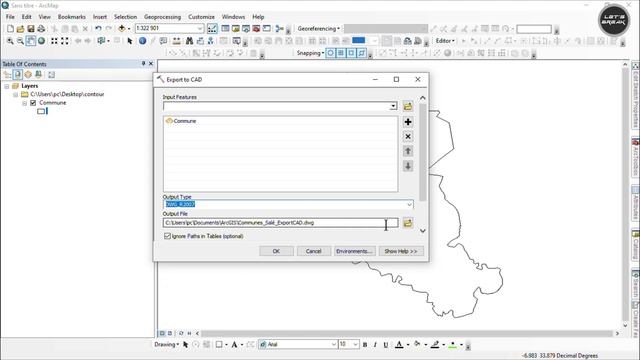This screenshot has width=640, height=360.
Task: Toggle Underline text formatting
Action: [x=386, y=344]
